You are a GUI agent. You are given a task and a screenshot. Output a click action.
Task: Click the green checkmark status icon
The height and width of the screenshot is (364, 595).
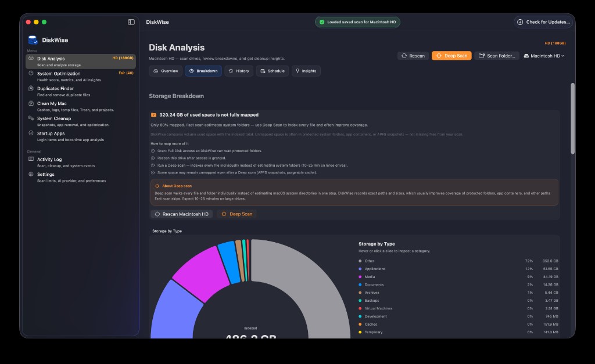[x=322, y=22]
